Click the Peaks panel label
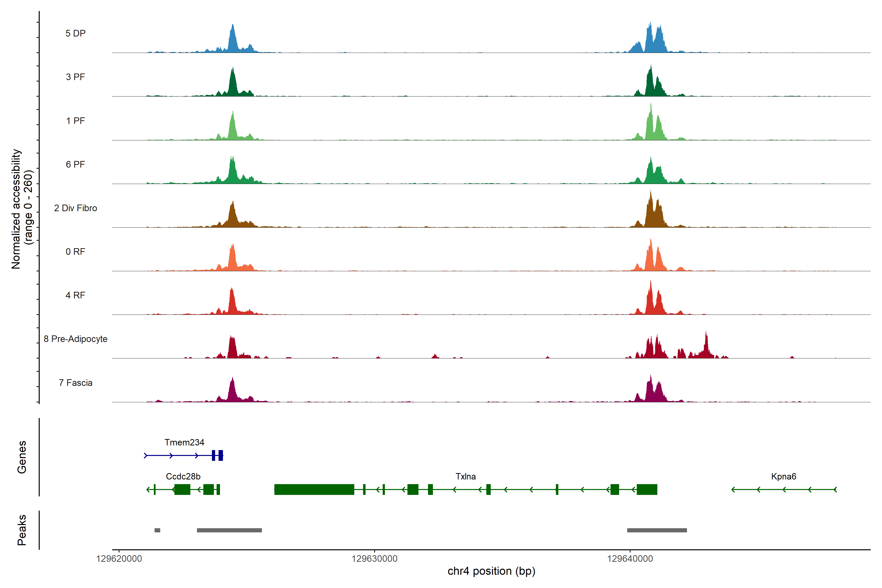Viewport: 882px width, 588px height. 22,530
